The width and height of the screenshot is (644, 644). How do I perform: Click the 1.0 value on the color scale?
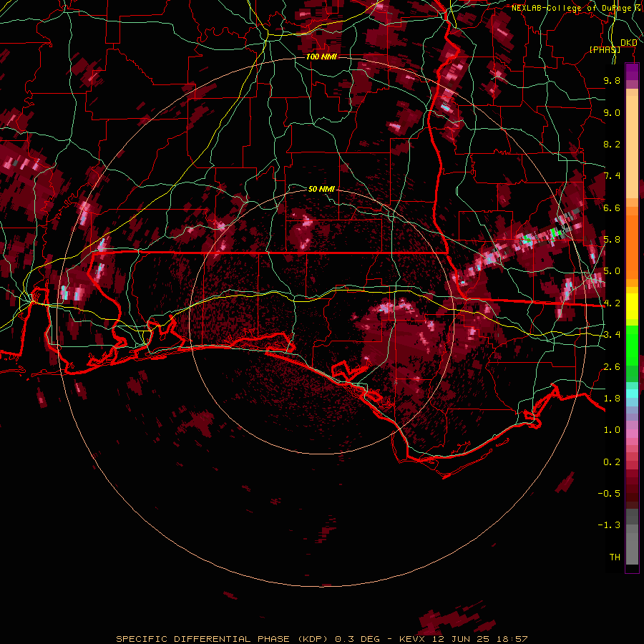point(612,430)
